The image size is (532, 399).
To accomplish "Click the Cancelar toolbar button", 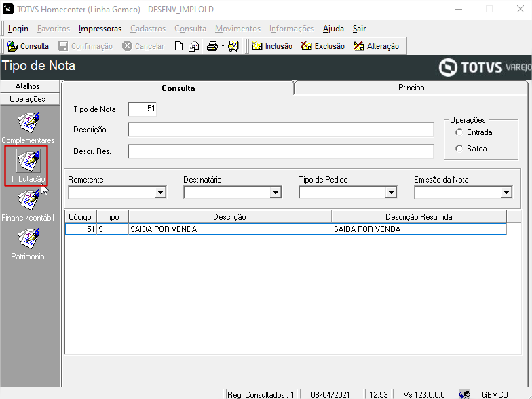I will coord(143,46).
